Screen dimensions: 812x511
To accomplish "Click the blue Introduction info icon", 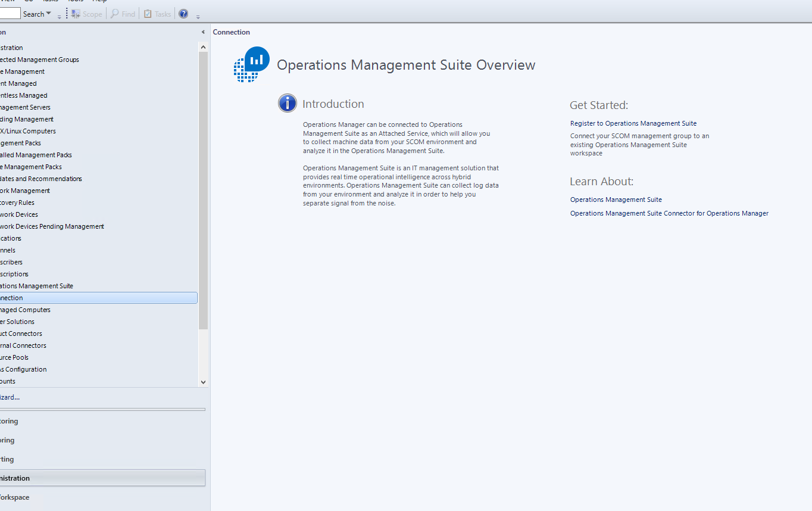I will click(x=288, y=102).
